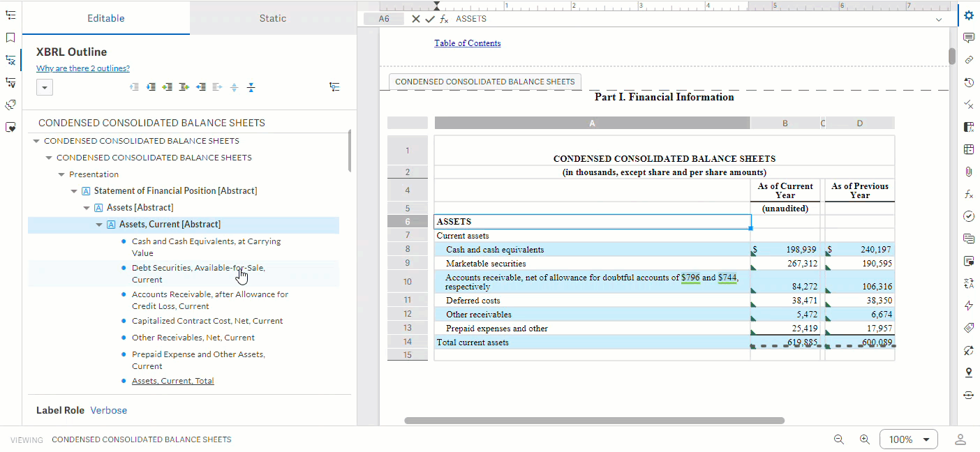Screen dimensions: 980x452
Task: Collapse the Assets, Current [Abstract] node
Action: tap(99, 225)
